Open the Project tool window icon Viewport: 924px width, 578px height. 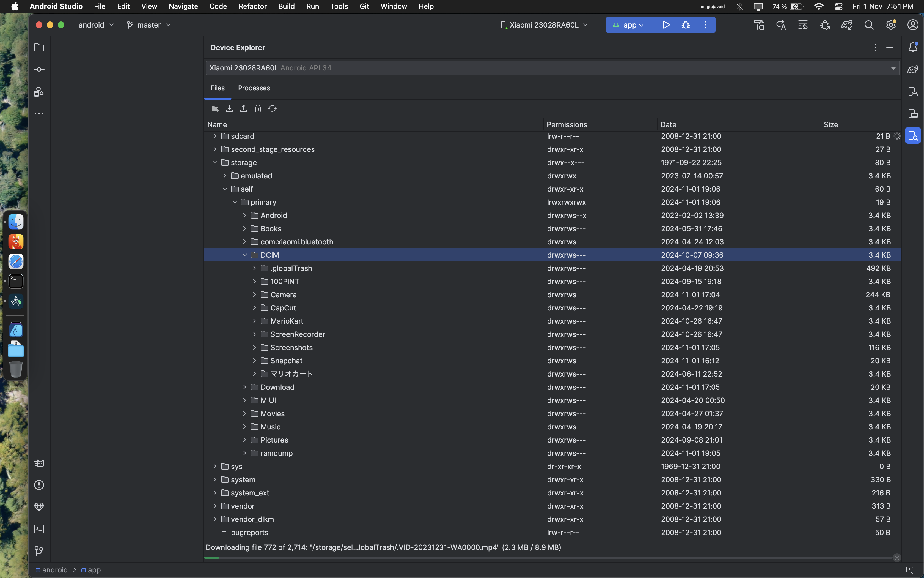pos(39,47)
